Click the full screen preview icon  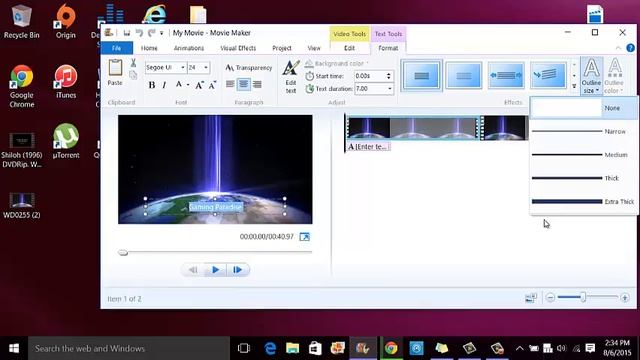click(304, 237)
